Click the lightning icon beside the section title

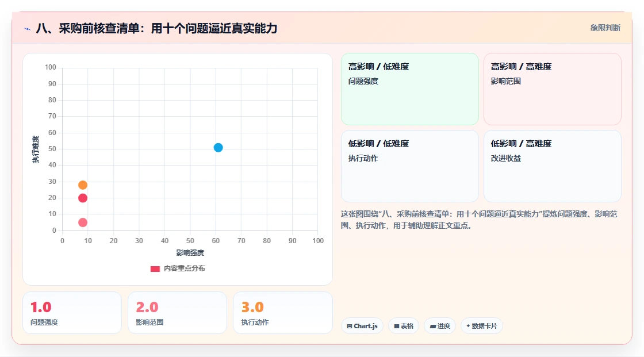click(x=28, y=29)
